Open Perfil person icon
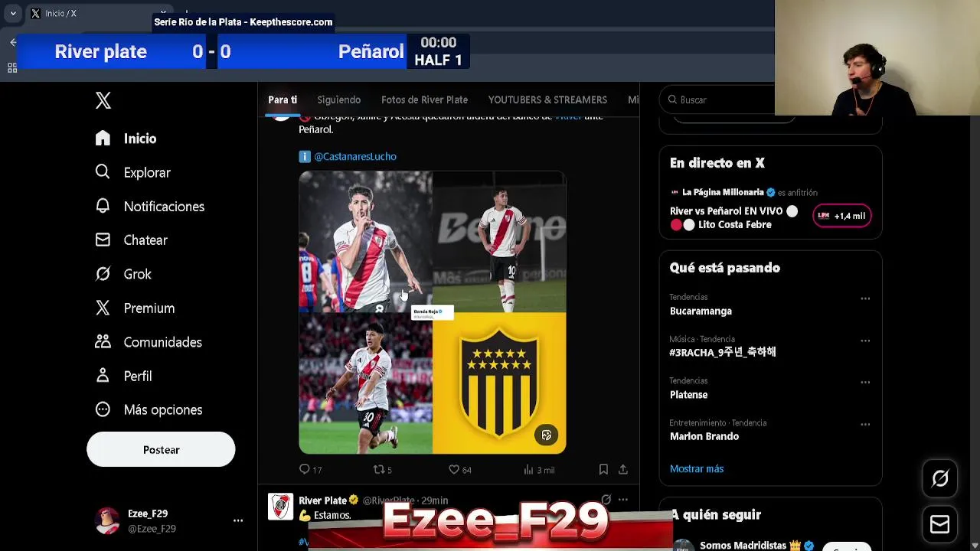 click(x=103, y=376)
